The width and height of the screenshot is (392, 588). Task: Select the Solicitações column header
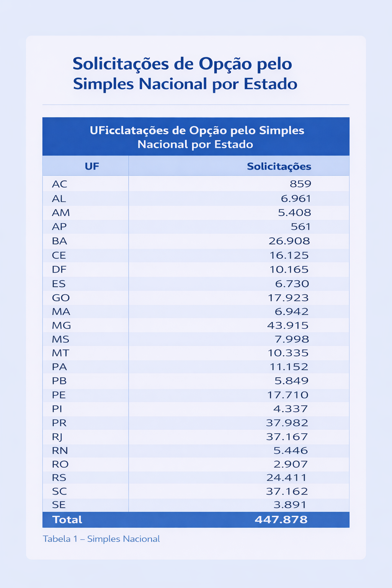[279, 166]
